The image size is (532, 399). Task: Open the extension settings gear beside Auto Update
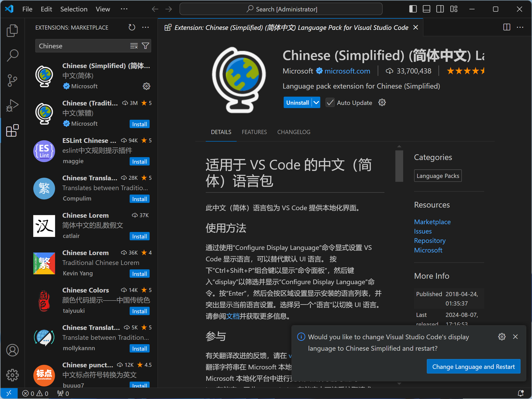pyautogui.click(x=382, y=103)
